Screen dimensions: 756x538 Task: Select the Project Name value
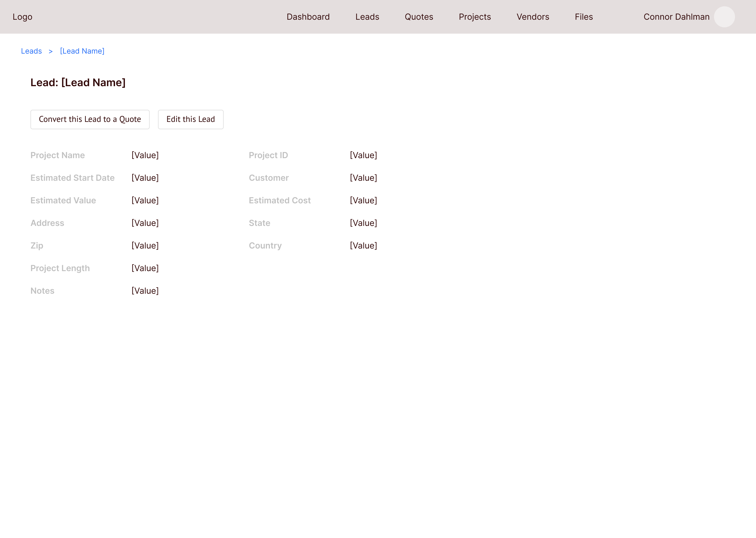click(145, 155)
